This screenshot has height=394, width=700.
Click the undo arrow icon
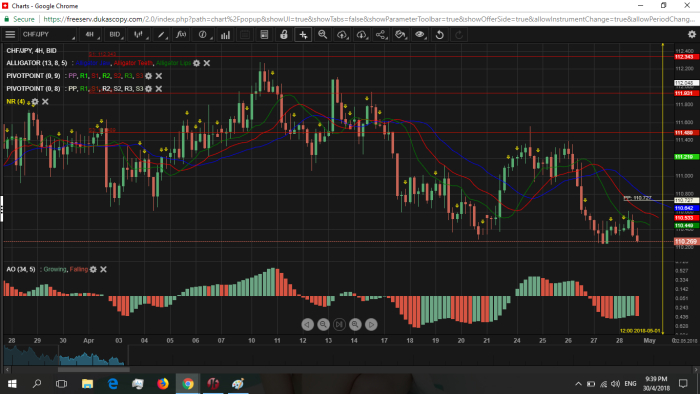click(439, 34)
